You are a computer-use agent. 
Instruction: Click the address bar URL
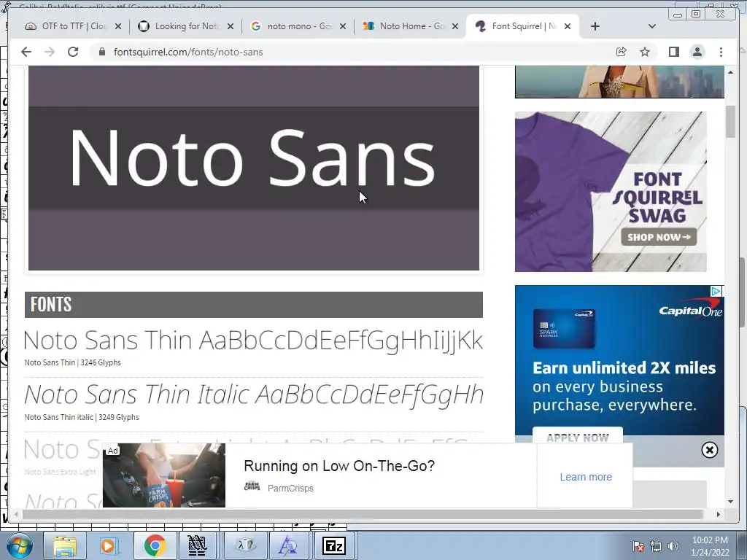point(188,52)
